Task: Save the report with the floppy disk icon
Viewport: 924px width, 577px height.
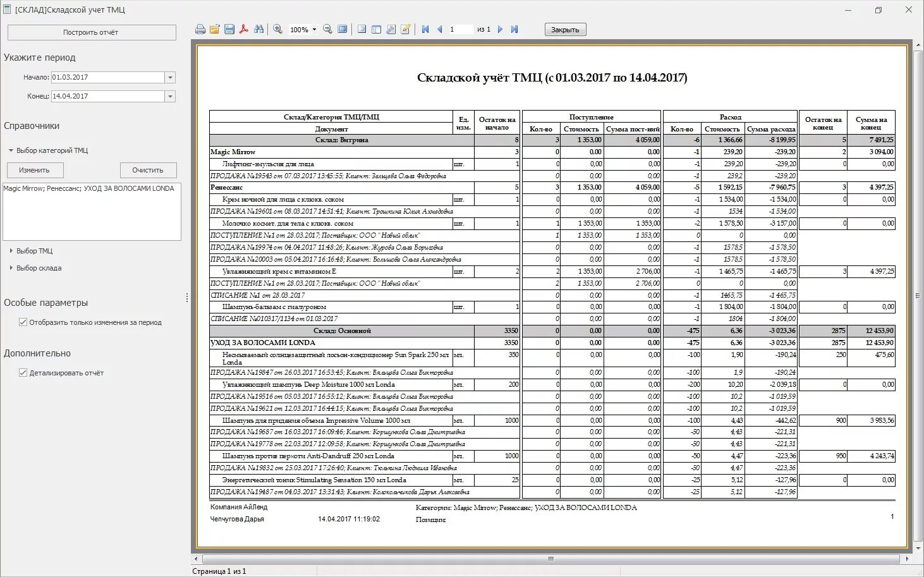Action: 229,30
